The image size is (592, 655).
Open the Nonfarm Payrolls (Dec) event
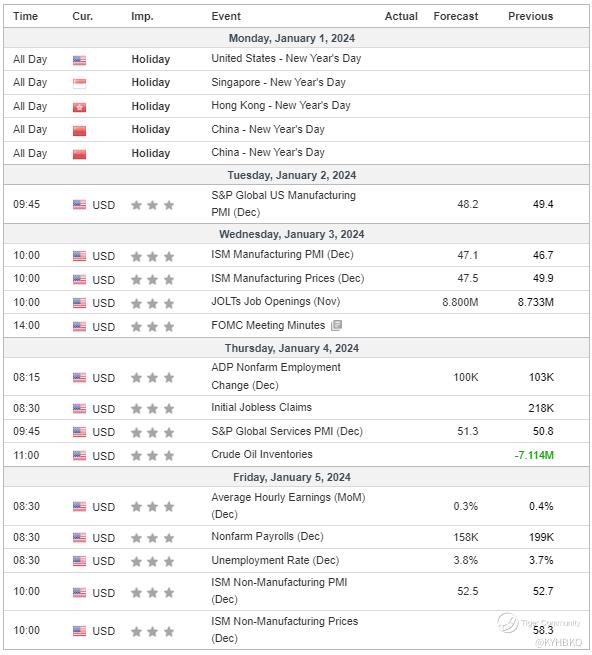267,536
